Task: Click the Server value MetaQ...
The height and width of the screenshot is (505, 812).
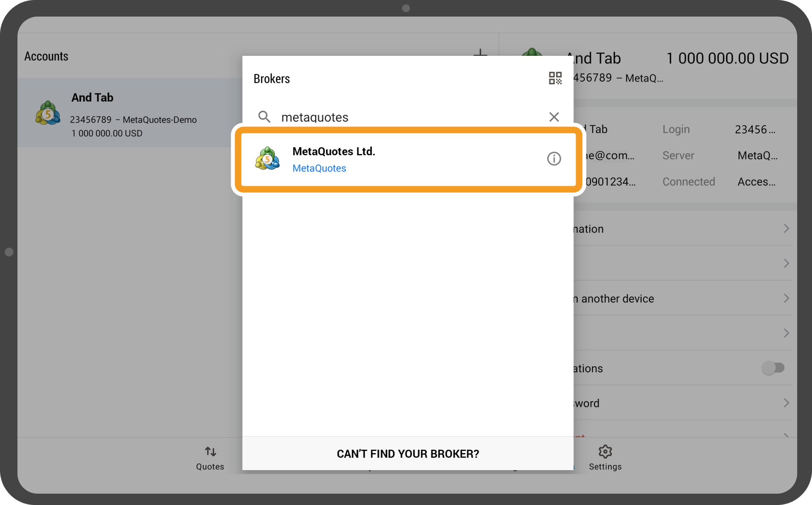Action: coord(757,156)
